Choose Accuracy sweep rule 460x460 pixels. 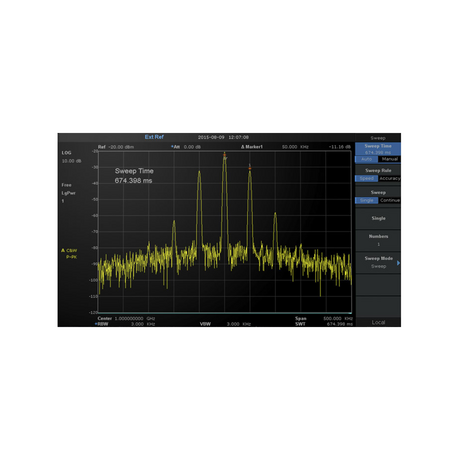tap(389, 178)
